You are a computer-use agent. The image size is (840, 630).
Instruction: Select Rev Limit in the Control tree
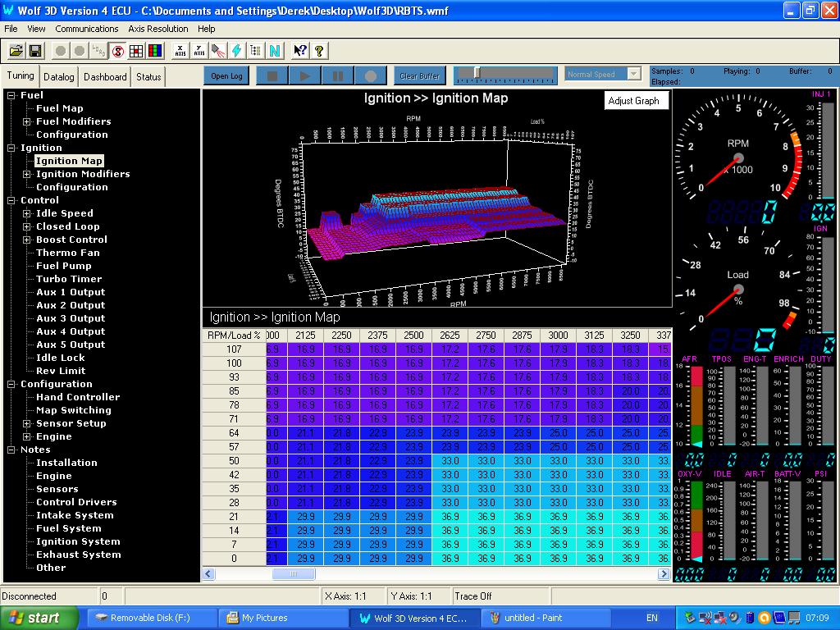(x=61, y=371)
